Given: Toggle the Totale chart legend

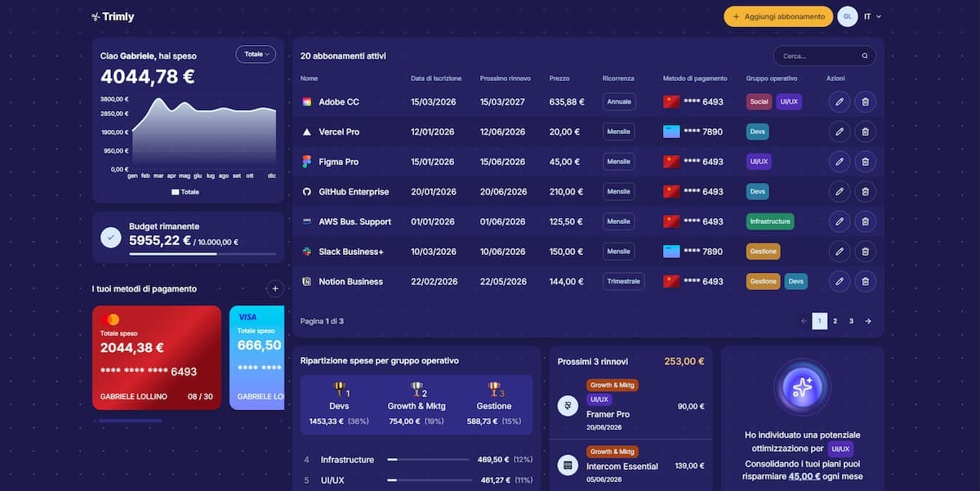Looking at the screenshot, I should (185, 192).
